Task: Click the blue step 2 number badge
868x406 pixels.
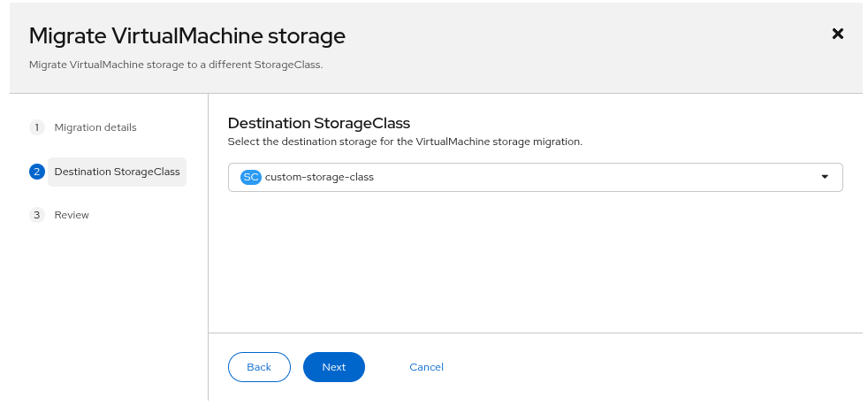Action: tap(37, 172)
